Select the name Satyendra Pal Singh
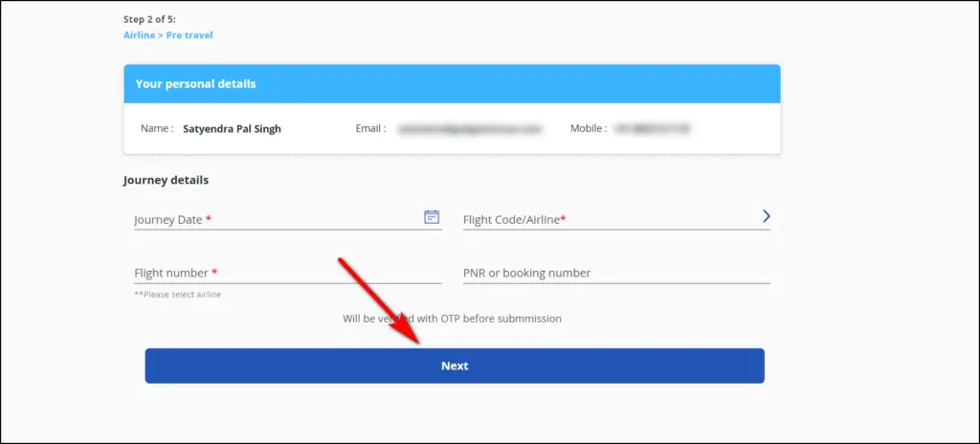980x444 pixels. [232, 129]
